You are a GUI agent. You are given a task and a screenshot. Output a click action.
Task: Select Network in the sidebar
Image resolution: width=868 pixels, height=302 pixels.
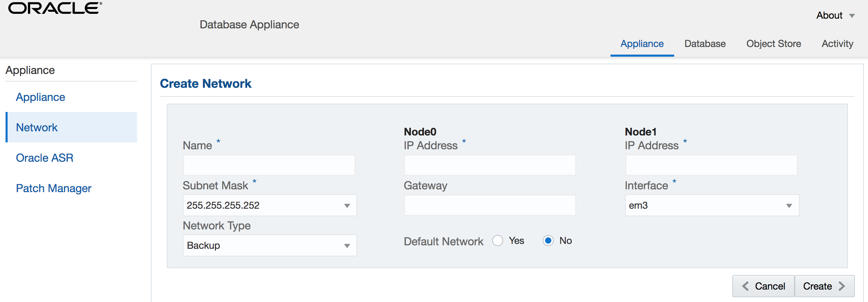pos(37,128)
